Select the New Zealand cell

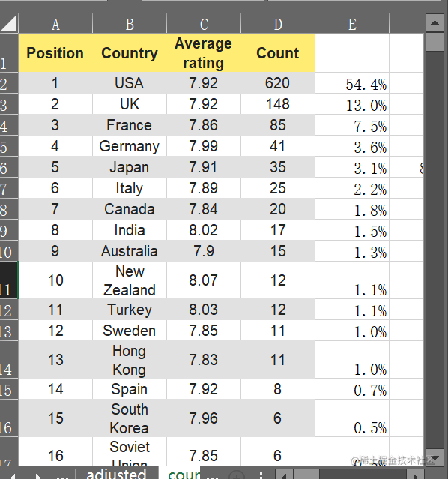coord(130,280)
